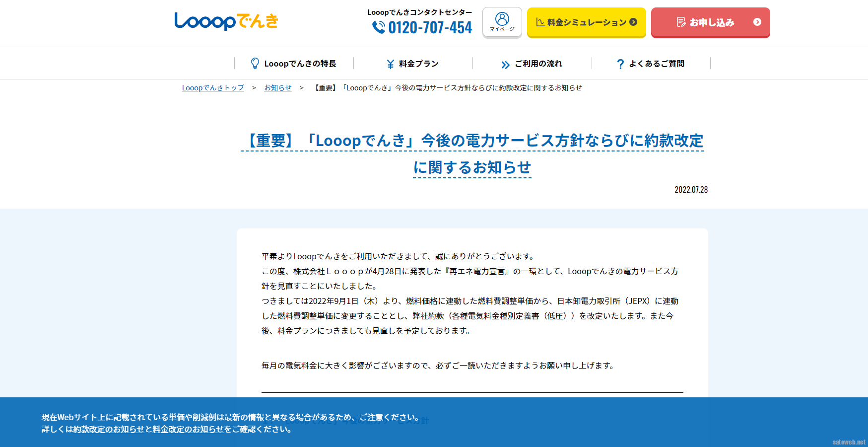This screenshot has height=447, width=868.
Task: Open 料金改定のお知らせ link in banner
Action: click(x=188, y=429)
